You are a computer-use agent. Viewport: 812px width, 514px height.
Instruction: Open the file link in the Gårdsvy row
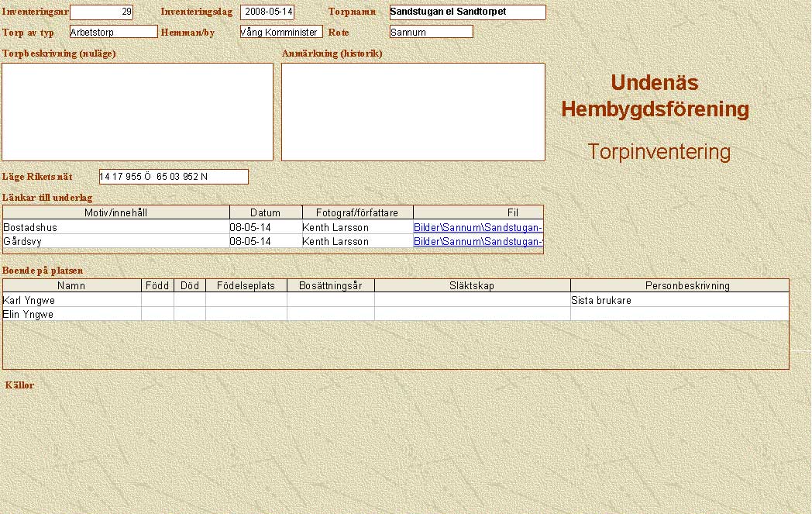click(x=477, y=242)
